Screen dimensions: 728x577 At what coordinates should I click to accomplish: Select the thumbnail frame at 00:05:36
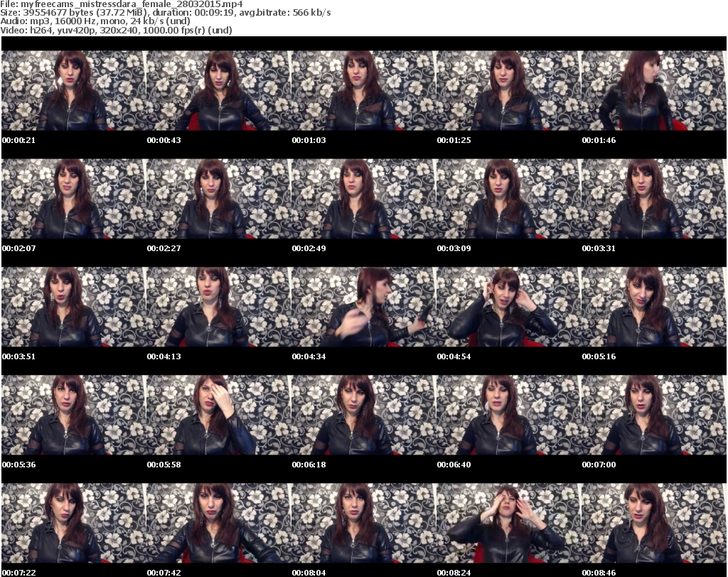click(x=74, y=415)
